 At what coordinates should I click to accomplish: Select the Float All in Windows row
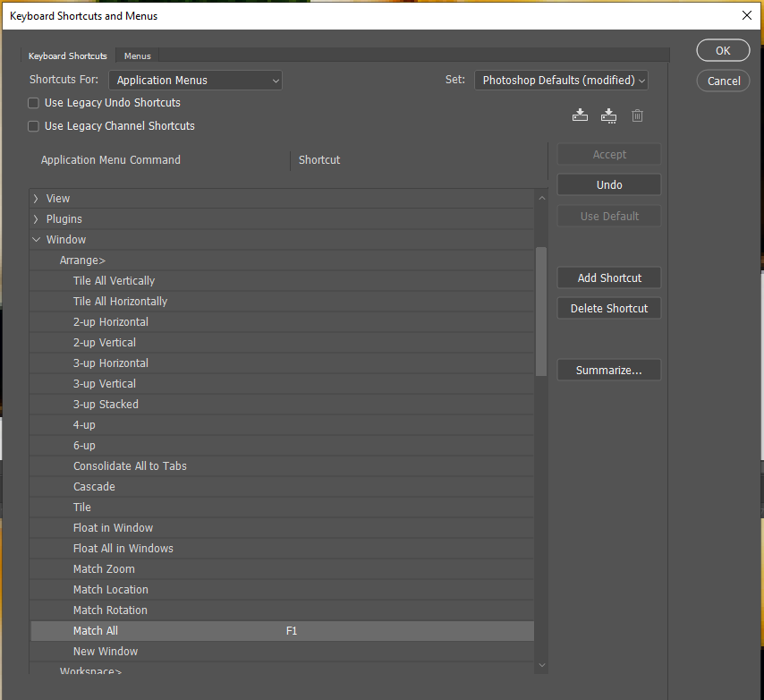pos(282,549)
